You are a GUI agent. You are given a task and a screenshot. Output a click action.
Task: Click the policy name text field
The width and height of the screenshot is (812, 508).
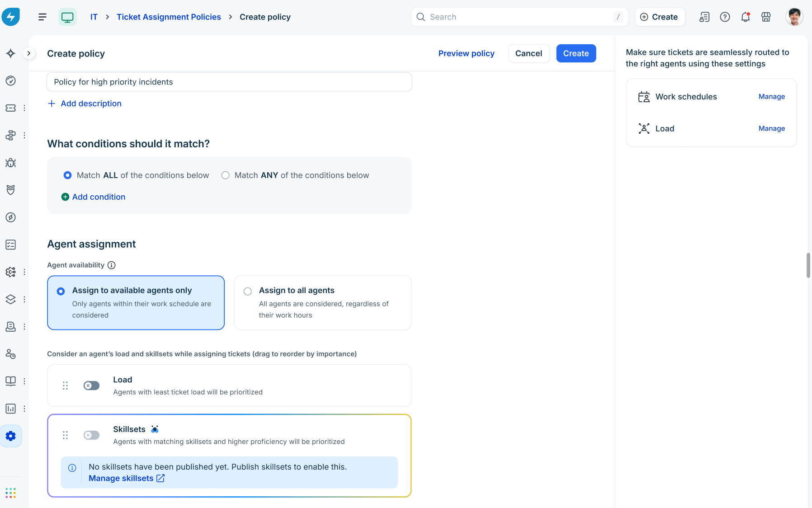229,82
